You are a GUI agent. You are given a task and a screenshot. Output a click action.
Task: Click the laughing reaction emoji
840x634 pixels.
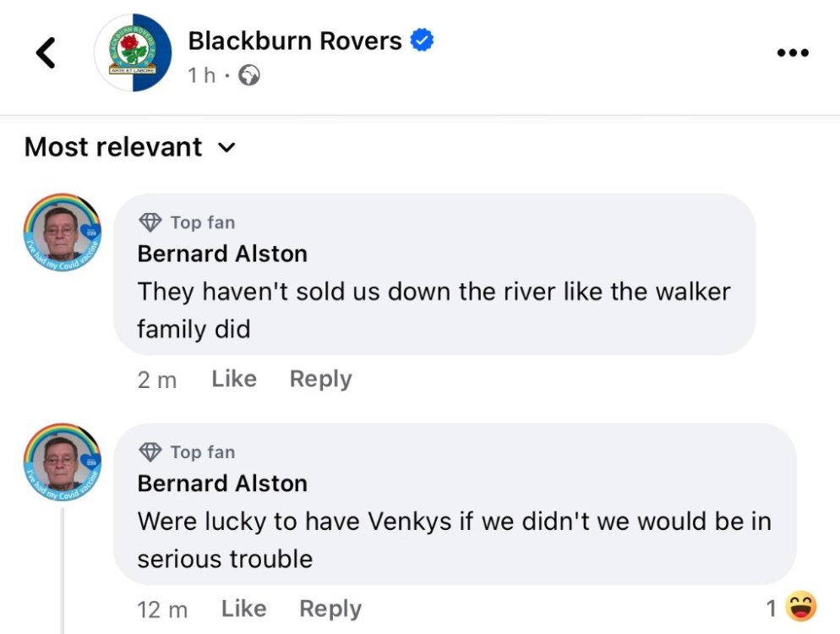[x=799, y=607]
